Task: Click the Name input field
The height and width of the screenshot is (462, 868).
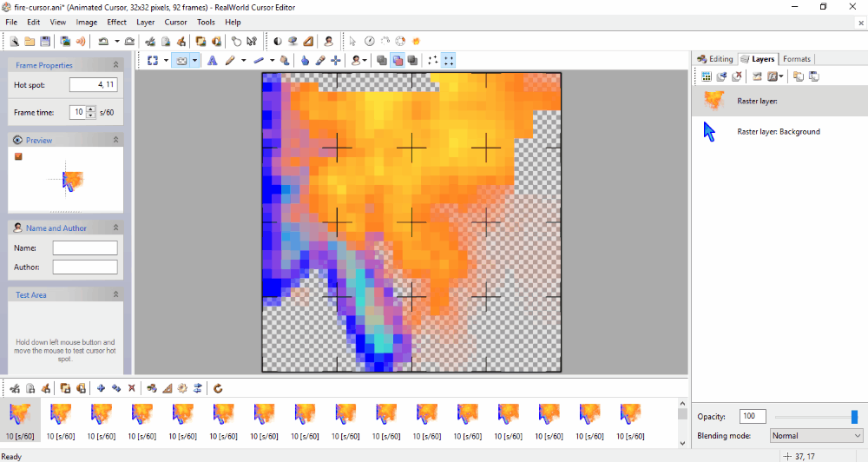Action: point(85,247)
